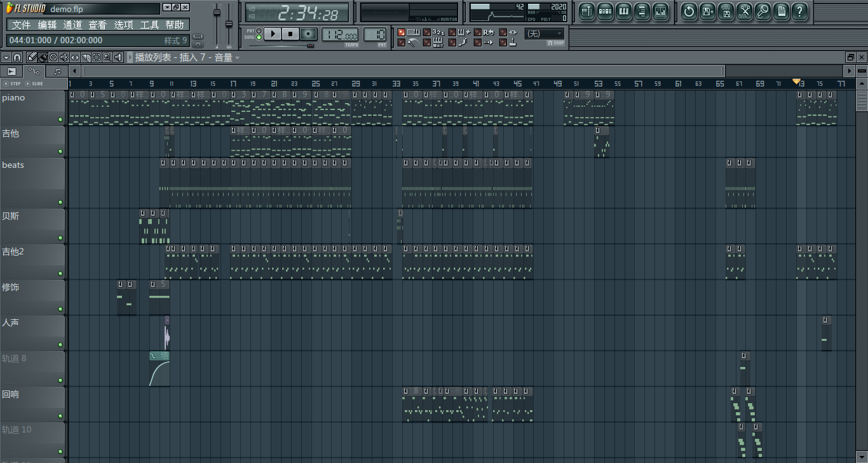
Task: Click the Record button
Action: (309, 34)
